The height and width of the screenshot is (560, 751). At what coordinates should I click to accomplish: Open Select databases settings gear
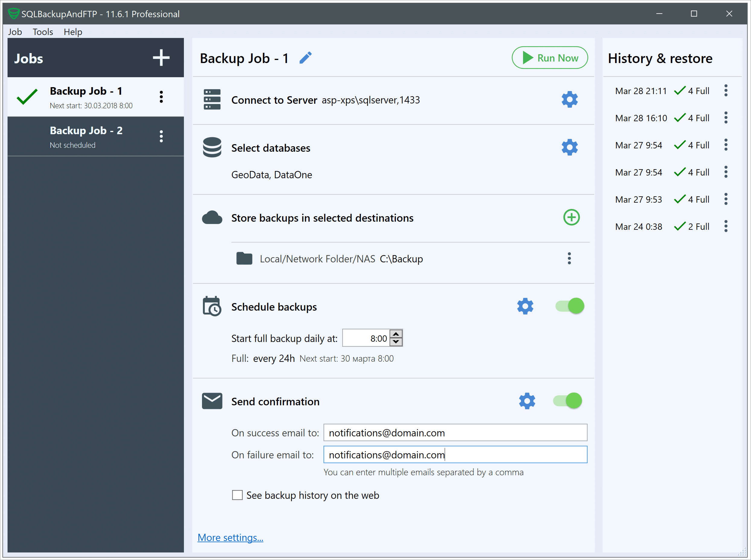pyautogui.click(x=569, y=147)
